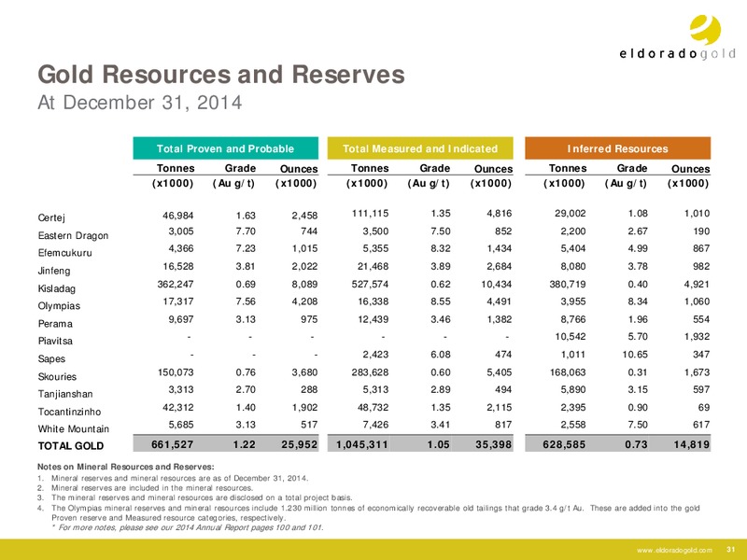
Task: Click Sapes inferred grade 10.65
Action: [635, 355]
